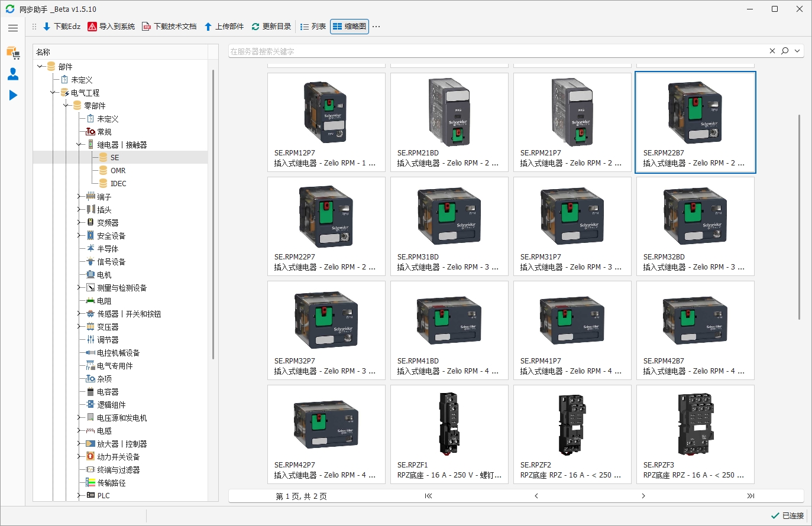Select the OMR folder in tree
This screenshot has height=526, width=812.
(x=118, y=171)
